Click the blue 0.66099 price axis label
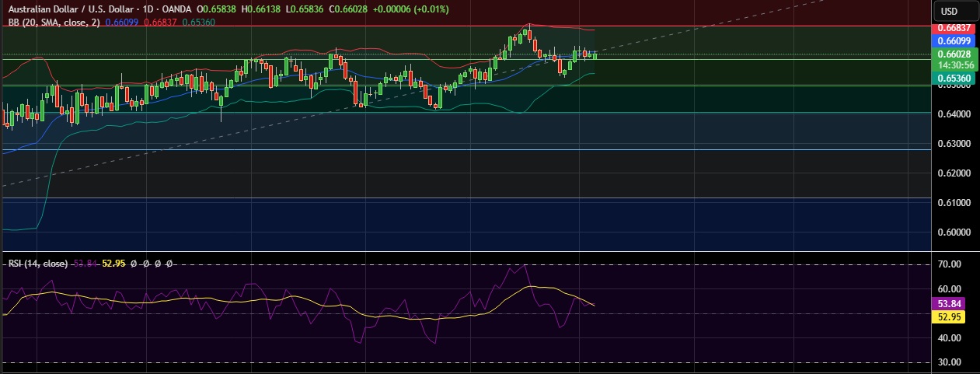Viewport: 980px width, 374px height. [x=953, y=40]
